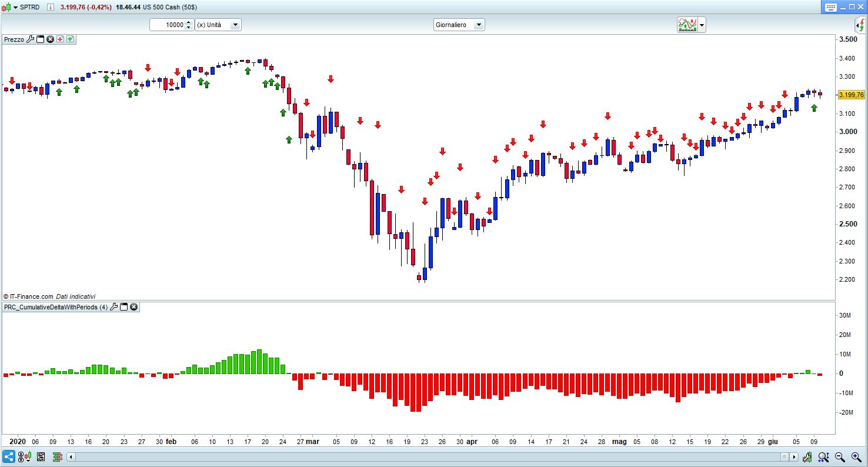Click the Prezzo panel window icon

click(41, 39)
